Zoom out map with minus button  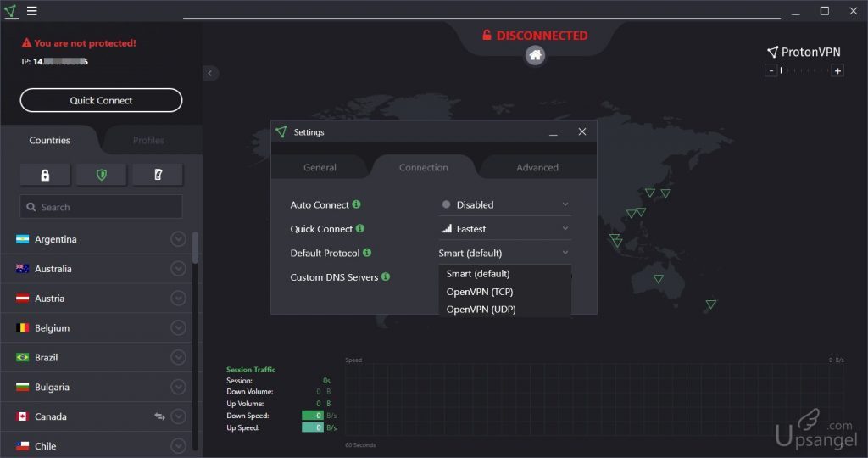(771, 71)
